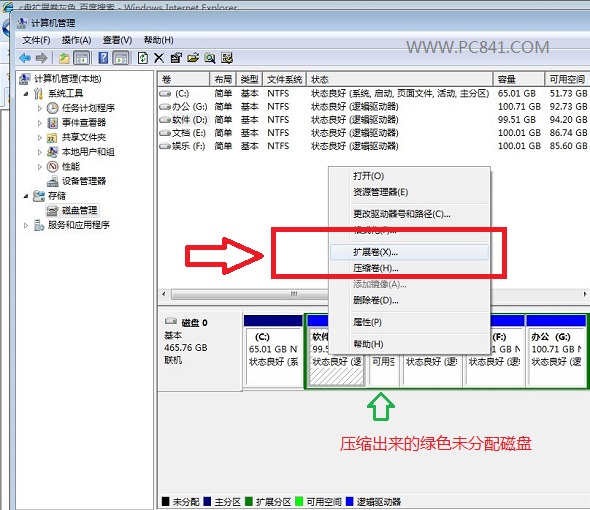Select the 软件 (D:) row in volume list
590x510 pixels.
click(x=373, y=120)
